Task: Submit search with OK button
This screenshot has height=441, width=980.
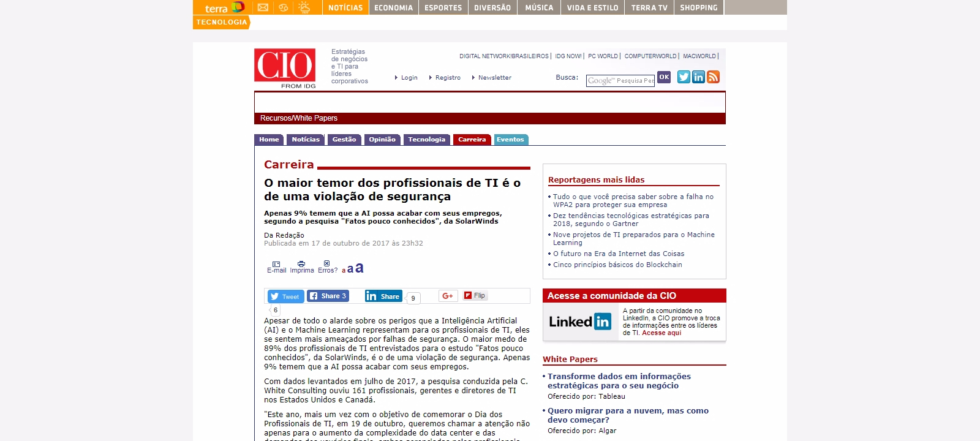Action: (x=664, y=77)
